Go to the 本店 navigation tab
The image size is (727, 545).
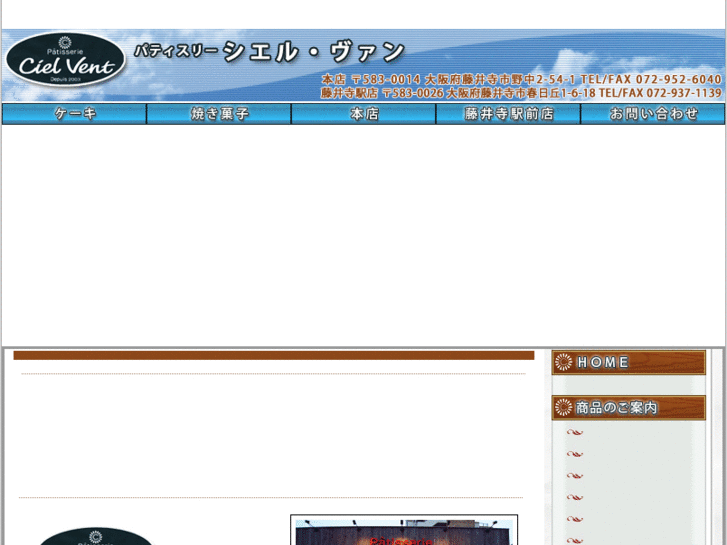coord(364,114)
